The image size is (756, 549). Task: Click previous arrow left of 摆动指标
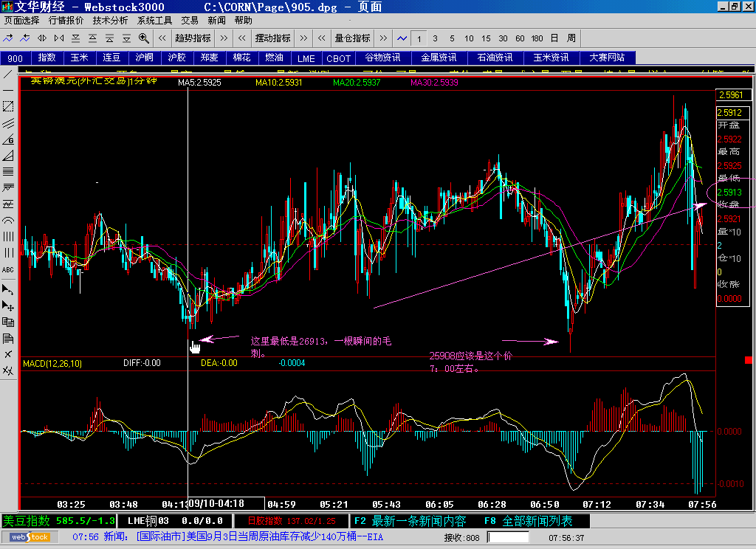pos(242,38)
